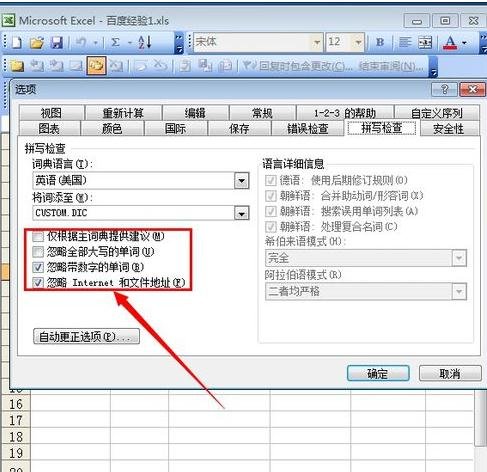Enable ignore uppercase words checkbox
This screenshot has width=487, height=472.
(38, 252)
